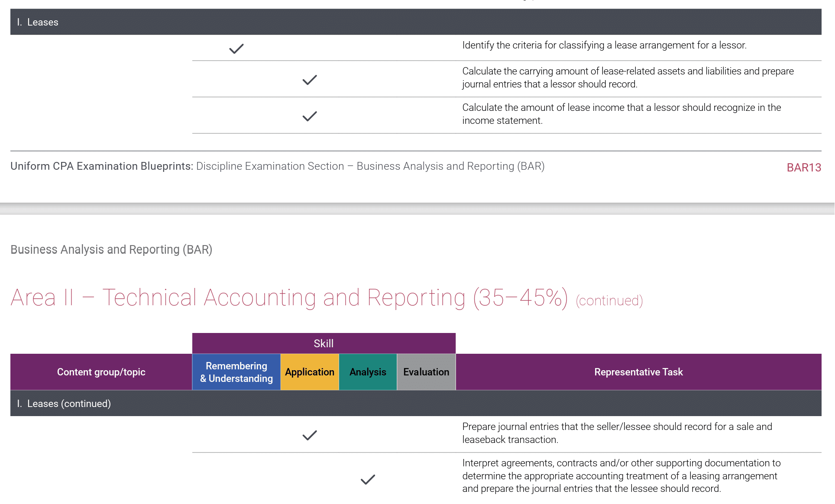
Task: Click the Content group/topic header
Action: click(x=101, y=372)
